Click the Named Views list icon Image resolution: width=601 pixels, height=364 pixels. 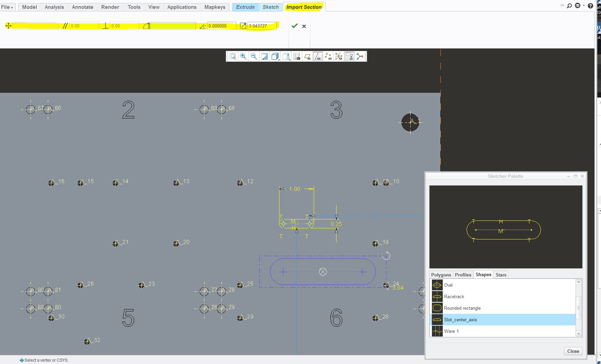click(x=286, y=56)
